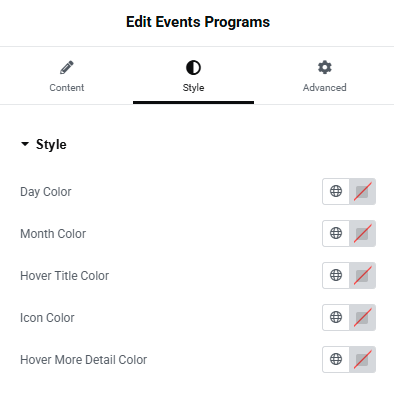Viewport: 394px width, 400px height.
Task: Click the half-circle Style icon
Action: point(193,67)
